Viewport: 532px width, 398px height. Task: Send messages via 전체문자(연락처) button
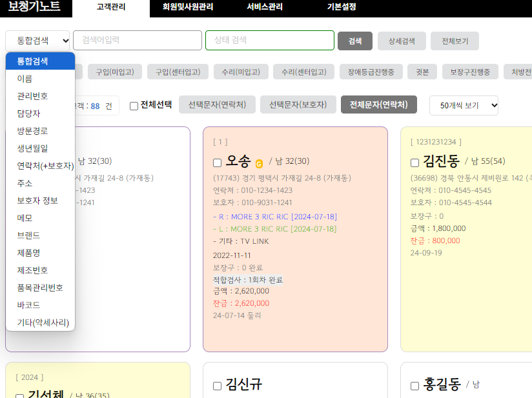tap(379, 103)
